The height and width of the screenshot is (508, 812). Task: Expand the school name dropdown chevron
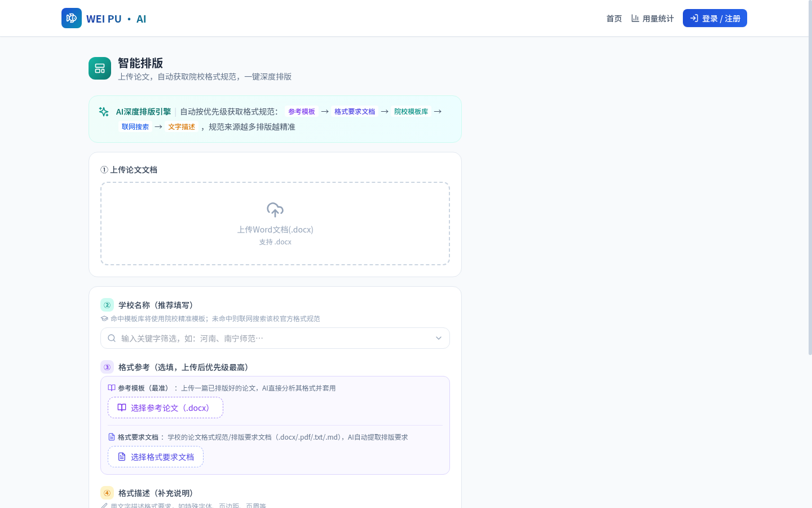click(x=439, y=338)
